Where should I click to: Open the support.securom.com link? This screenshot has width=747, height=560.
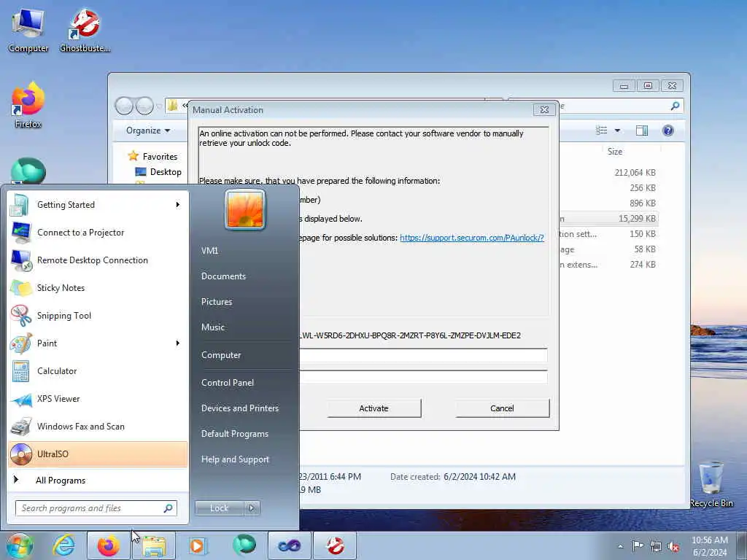click(x=472, y=238)
